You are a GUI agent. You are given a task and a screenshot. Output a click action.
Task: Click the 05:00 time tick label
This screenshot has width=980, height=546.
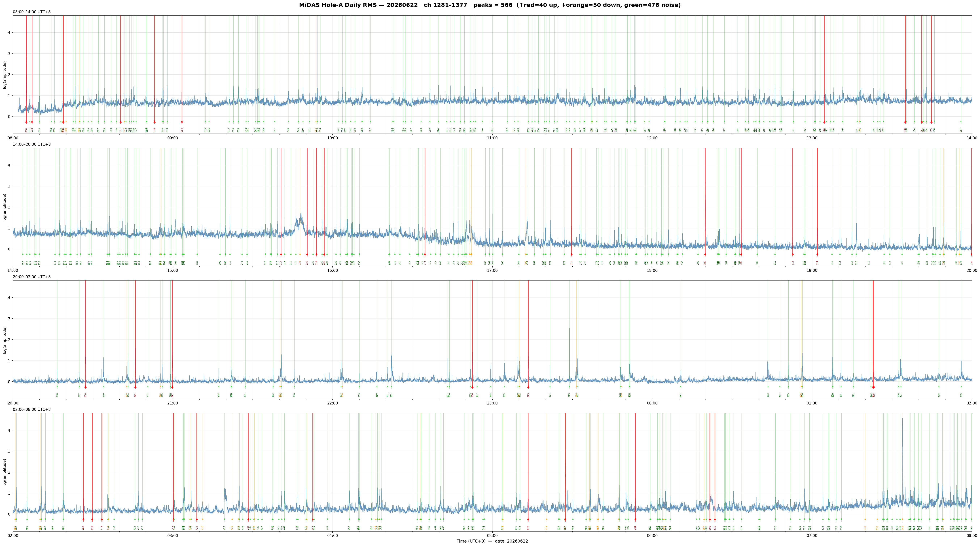[x=492, y=536]
